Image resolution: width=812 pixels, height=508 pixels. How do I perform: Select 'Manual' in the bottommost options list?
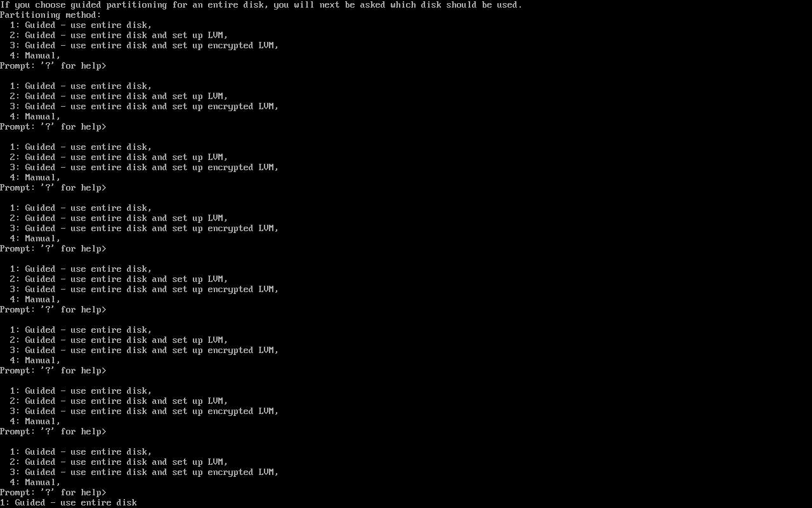pyautogui.click(x=36, y=482)
